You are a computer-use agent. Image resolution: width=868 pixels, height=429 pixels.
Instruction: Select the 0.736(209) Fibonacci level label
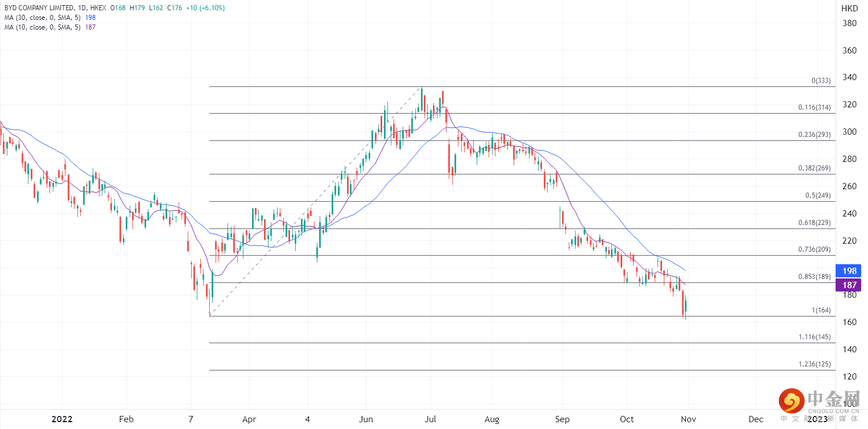click(815, 249)
